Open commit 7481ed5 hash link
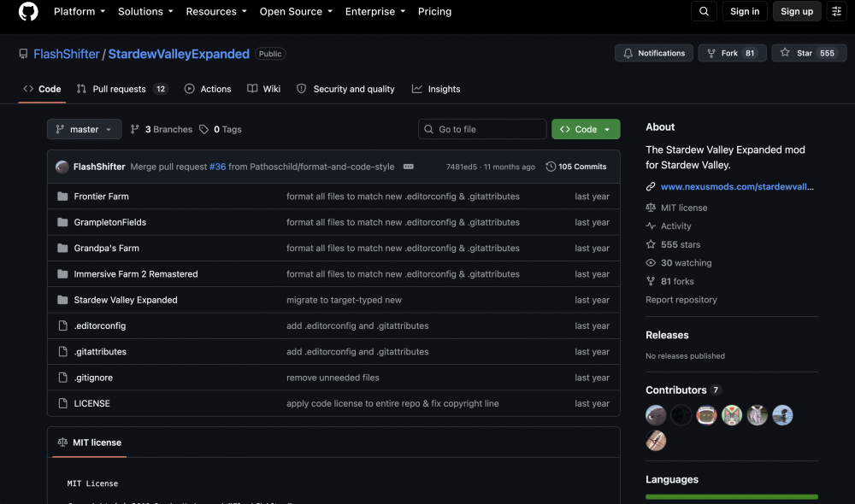 click(x=462, y=167)
